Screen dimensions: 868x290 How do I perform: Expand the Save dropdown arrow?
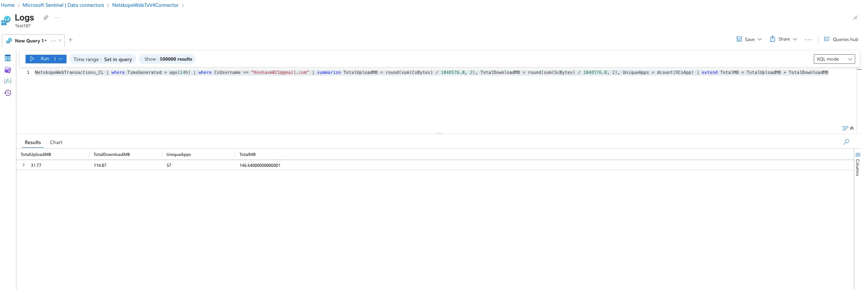pyautogui.click(x=759, y=39)
